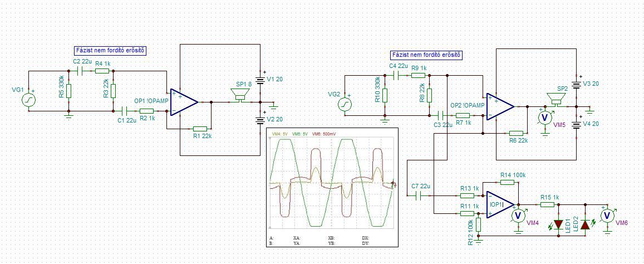Click the 'OP1 !OPAMP' label text
This screenshot has height=264, width=644.
[151, 101]
